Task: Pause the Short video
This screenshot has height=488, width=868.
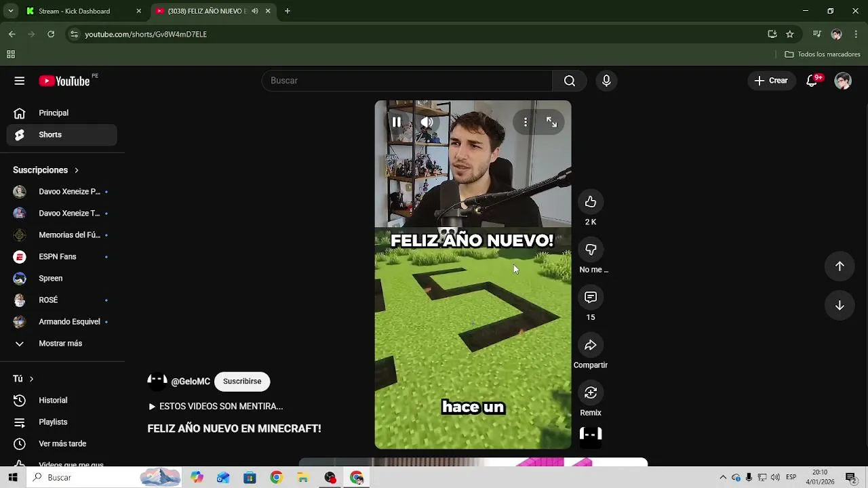Action: click(396, 122)
